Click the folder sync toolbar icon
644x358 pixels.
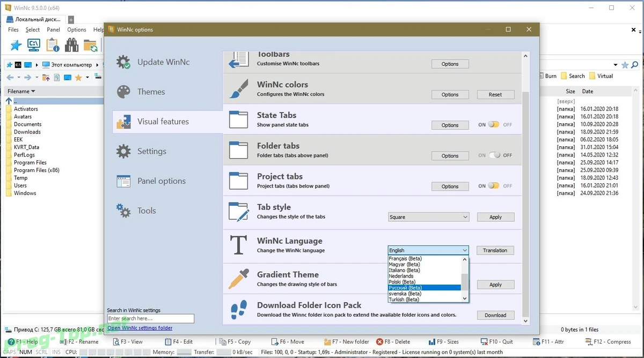pyautogui.click(x=90, y=46)
